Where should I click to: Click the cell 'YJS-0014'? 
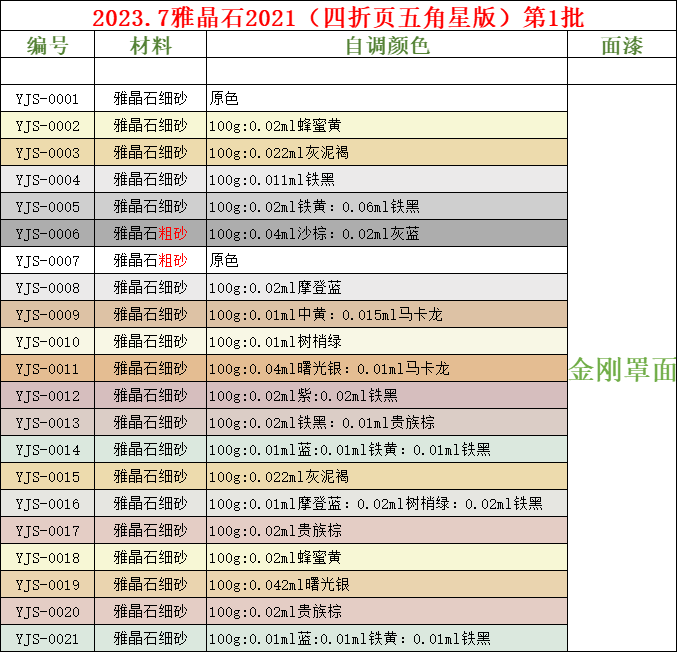click(47, 449)
